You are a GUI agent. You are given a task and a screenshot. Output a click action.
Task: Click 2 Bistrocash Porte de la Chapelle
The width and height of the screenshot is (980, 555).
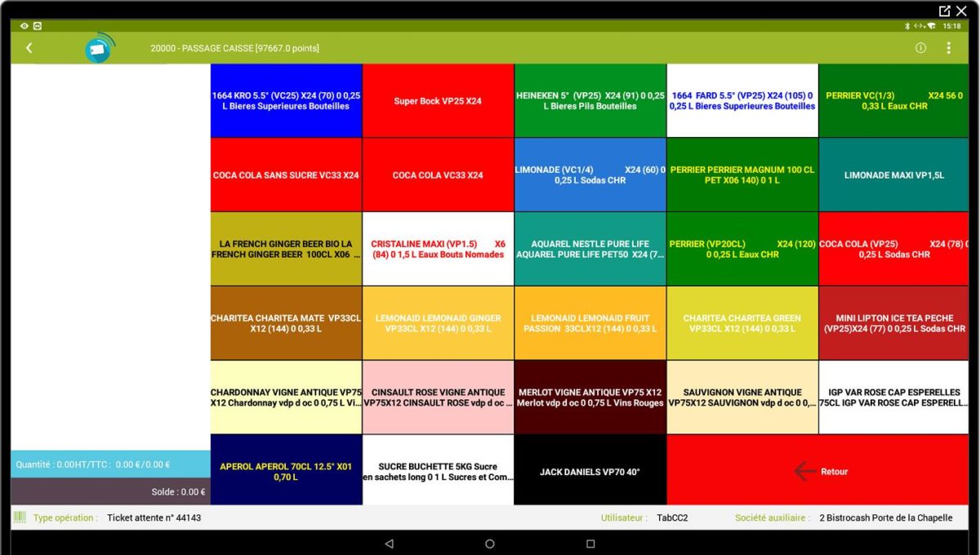point(886,517)
